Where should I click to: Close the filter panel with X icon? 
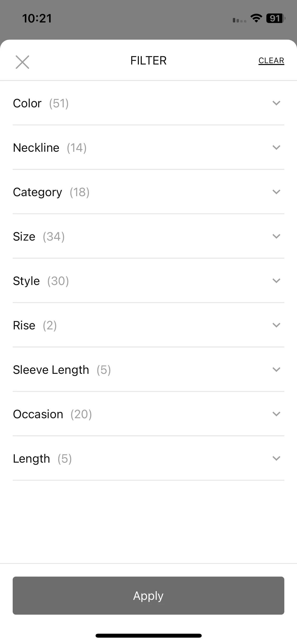22,62
